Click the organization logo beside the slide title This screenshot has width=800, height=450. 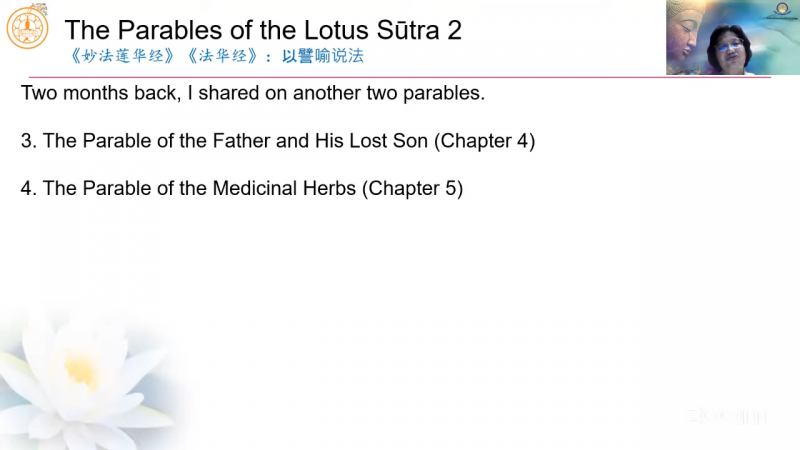27,28
